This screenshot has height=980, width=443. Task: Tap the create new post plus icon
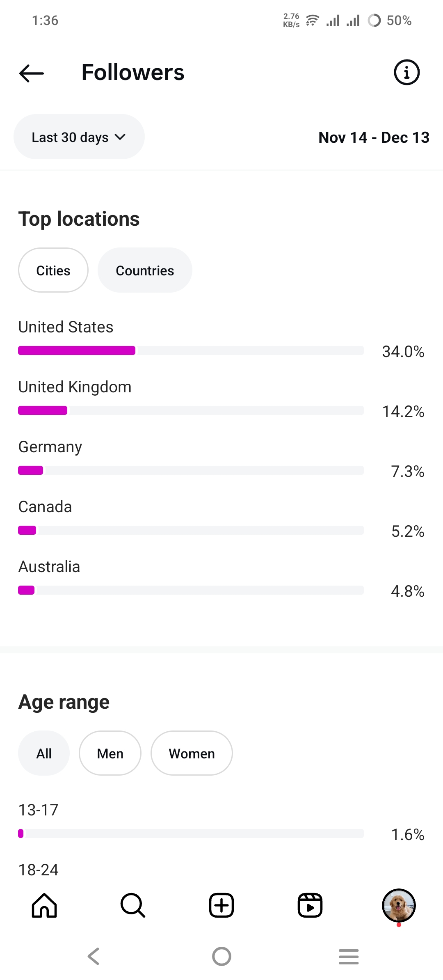click(221, 905)
